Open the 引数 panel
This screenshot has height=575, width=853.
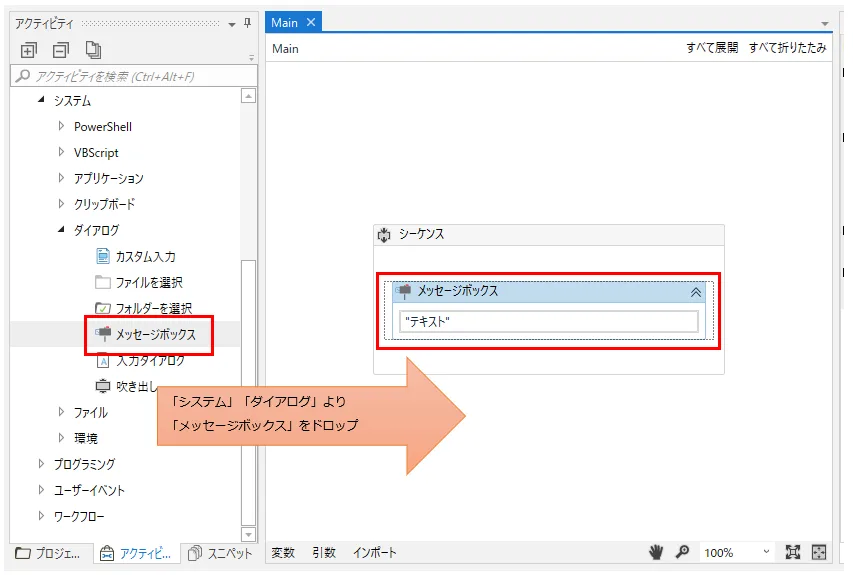(324, 553)
